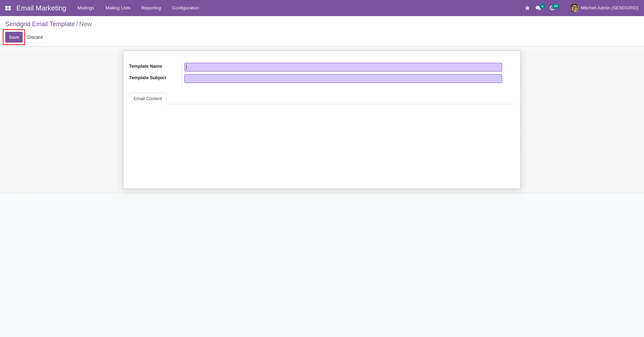
Task: Select the Email Content tab
Action: [x=148, y=99]
